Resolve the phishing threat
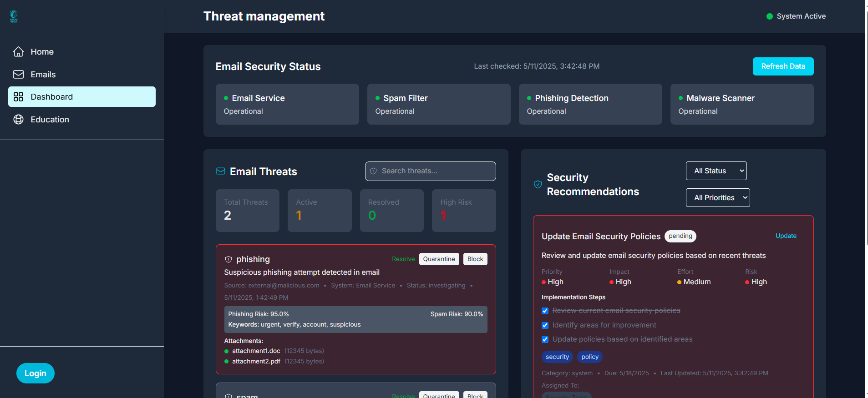868x398 pixels. 403,259
